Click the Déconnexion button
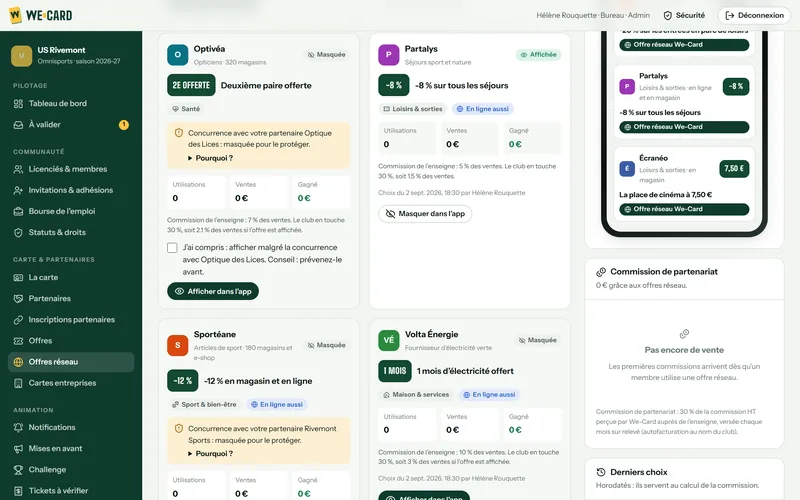Viewport: 800px width, 500px height. pos(754,15)
